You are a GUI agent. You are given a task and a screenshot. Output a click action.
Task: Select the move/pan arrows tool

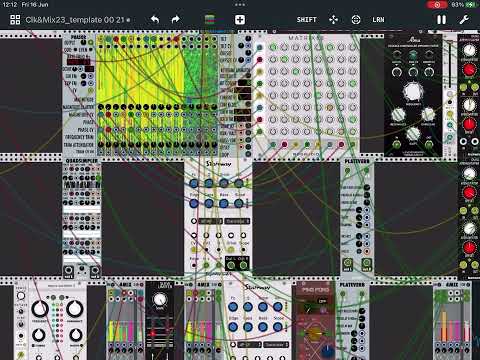[333, 20]
